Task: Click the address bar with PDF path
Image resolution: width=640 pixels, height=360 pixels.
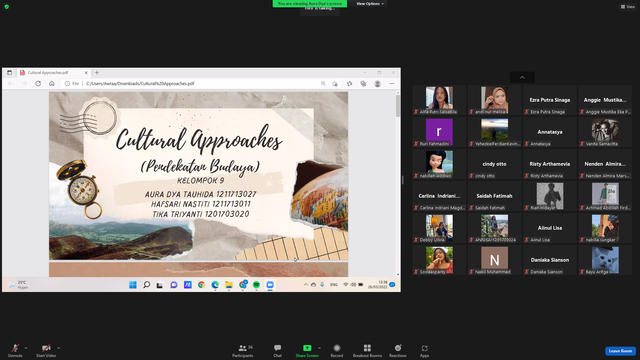Action: click(196, 83)
